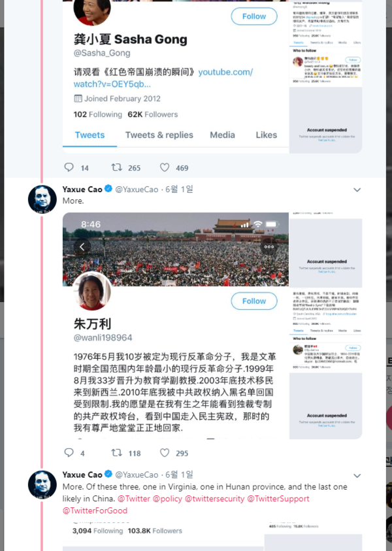Reply to the Sasha Gong screenshot tweet
The image size is (392, 551).
69,167
